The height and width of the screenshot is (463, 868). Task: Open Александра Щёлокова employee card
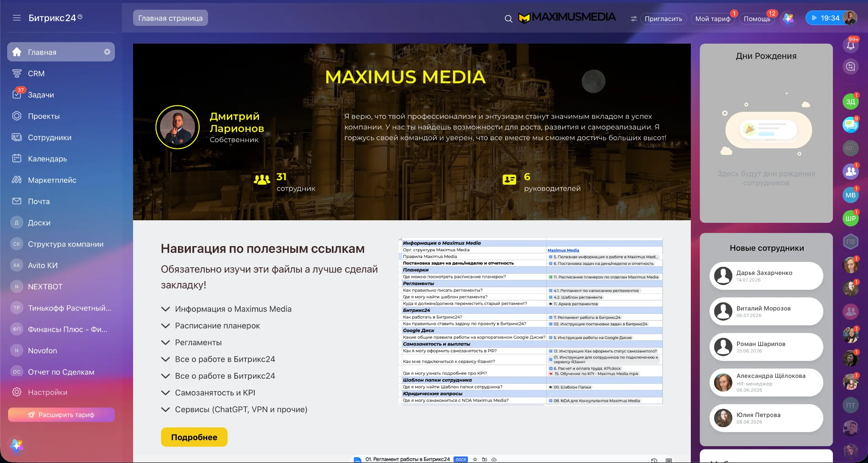click(766, 383)
